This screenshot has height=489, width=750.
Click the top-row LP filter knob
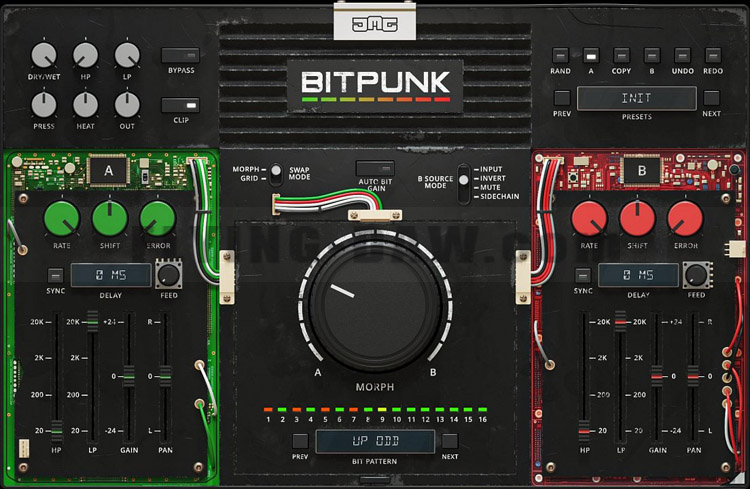tap(127, 55)
